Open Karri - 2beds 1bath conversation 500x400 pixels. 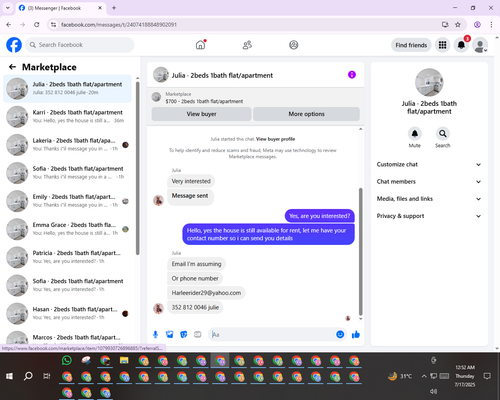coord(67,116)
